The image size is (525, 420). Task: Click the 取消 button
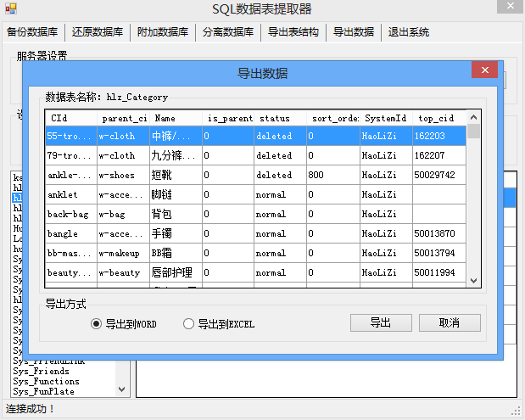[450, 323]
